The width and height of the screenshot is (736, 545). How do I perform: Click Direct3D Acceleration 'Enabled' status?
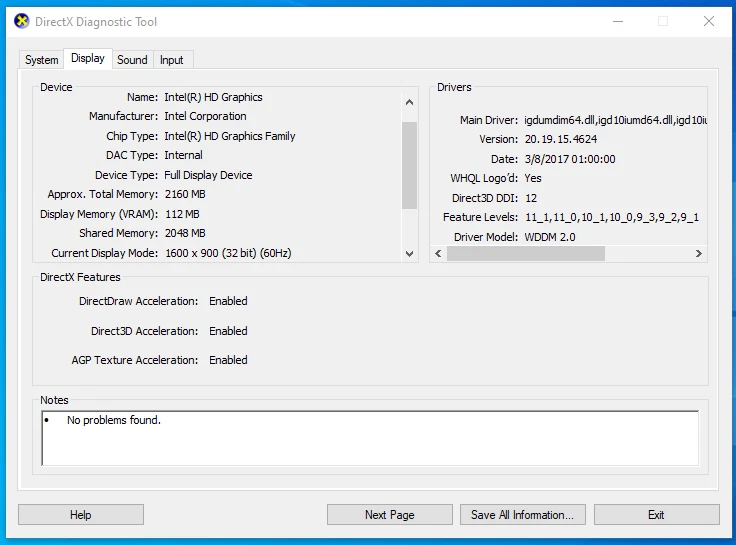pos(228,331)
